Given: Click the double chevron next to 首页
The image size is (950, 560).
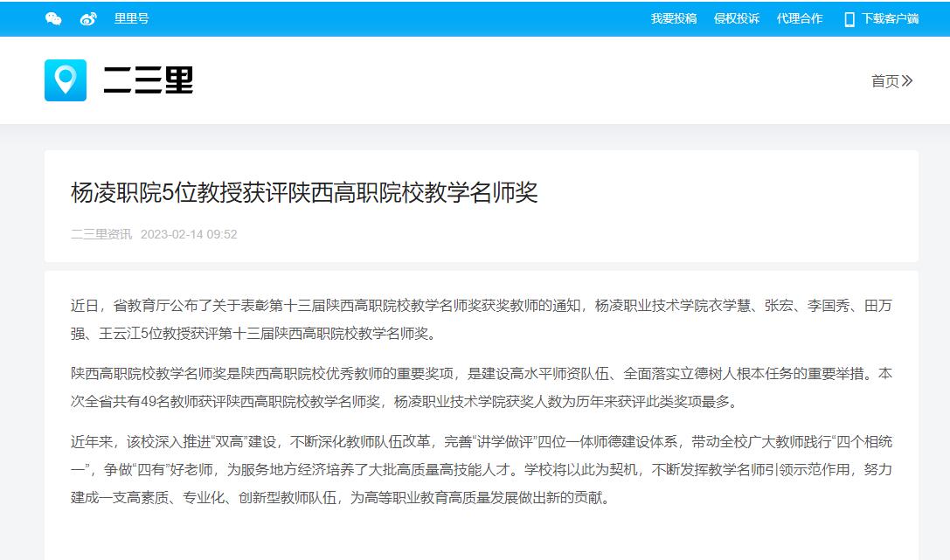Looking at the screenshot, I should (907, 80).
